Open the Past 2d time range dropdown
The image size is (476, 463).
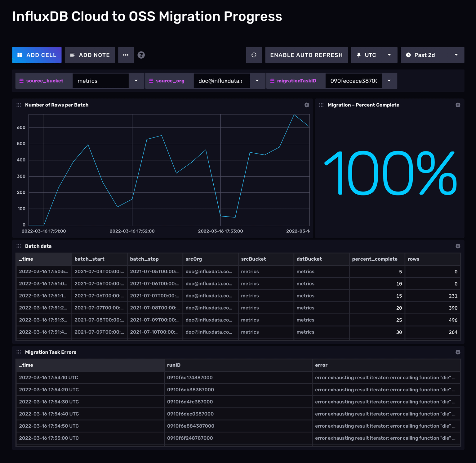pos(432,55)
